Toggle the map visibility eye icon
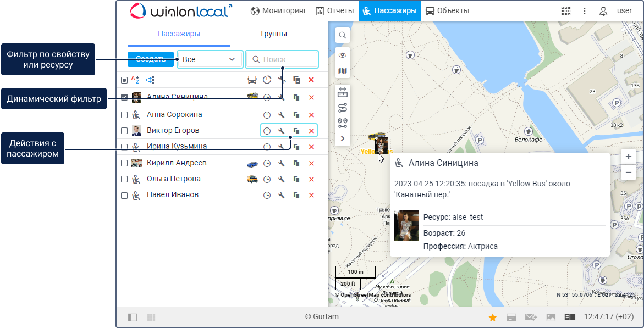The height and width of the screenshot is (328, 644). 343,55
